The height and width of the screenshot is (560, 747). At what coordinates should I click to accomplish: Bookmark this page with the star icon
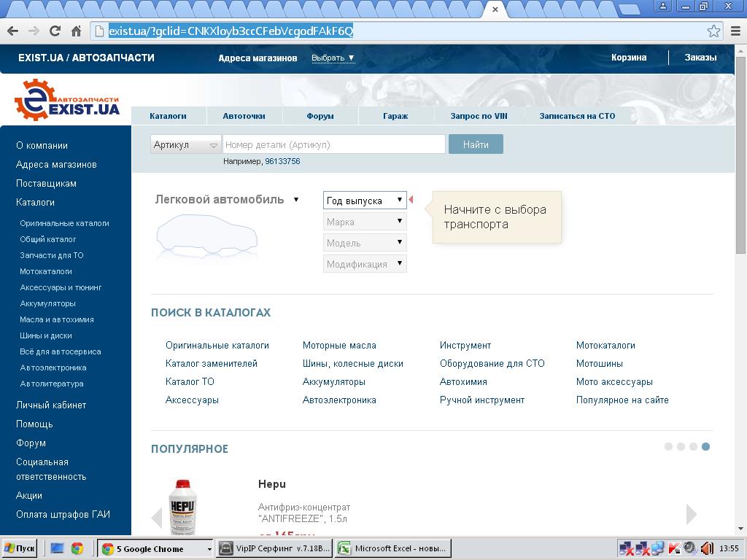point(713,31)
